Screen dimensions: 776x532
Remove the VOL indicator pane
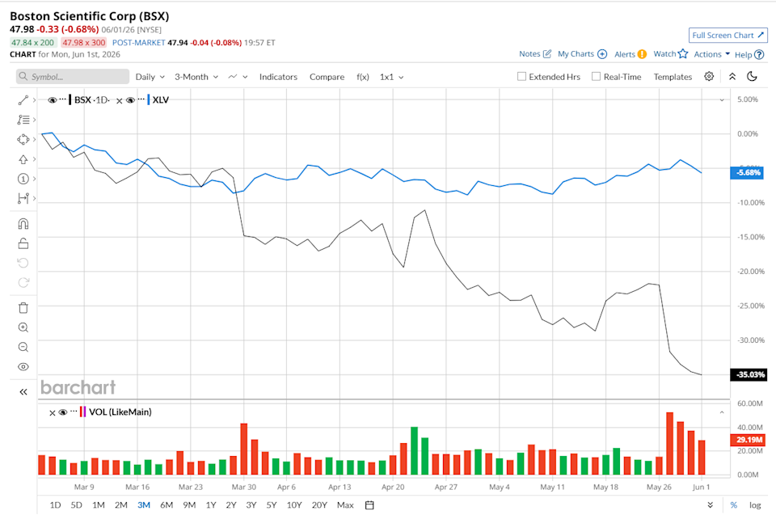53,412
